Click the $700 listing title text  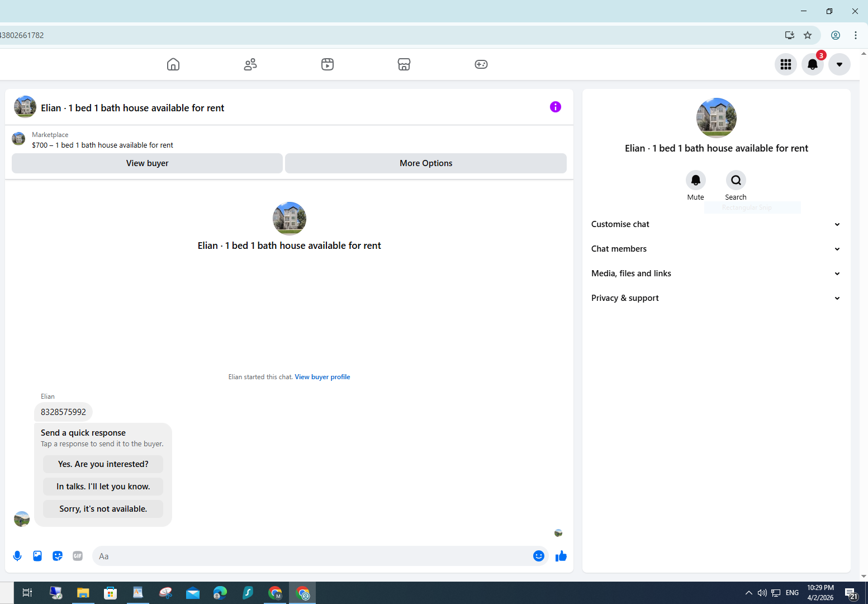(x=102, y=145)
